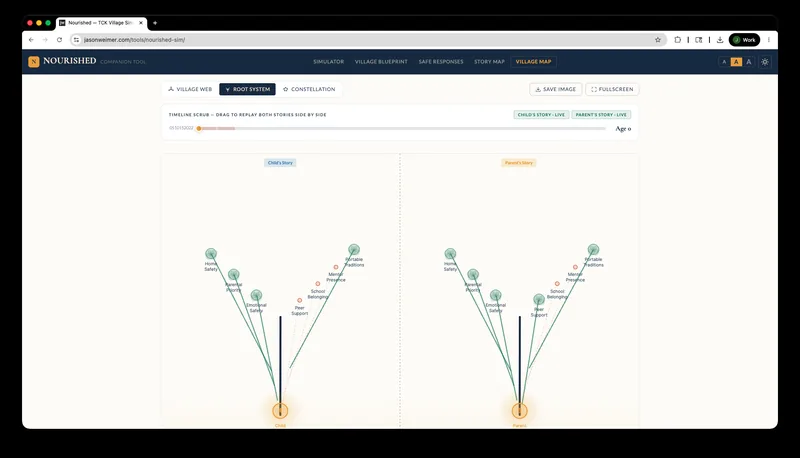The image size is (800, 458).
Task: Click the Child root node circle
Action: tap(280, 411)
